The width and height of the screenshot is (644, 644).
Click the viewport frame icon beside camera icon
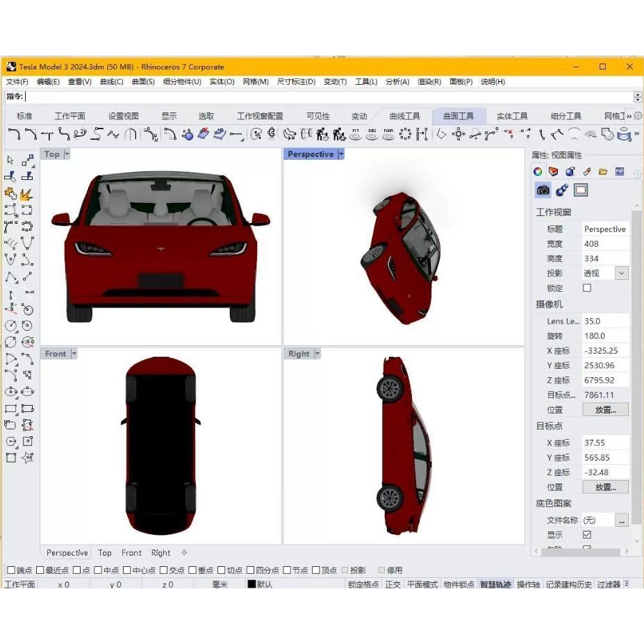point(581,190)
